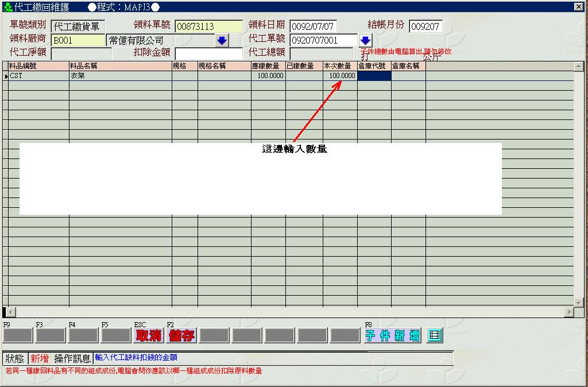Image resolution: width=588 pixels, height=387 pixels.
Task: Click the horizontal scrollbar right arrow
Action: coord(569,312)
